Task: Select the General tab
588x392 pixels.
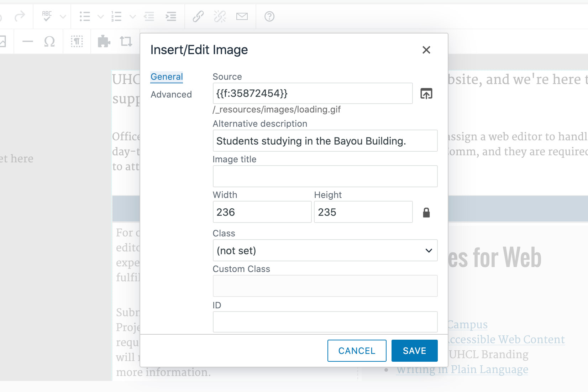Action: click(166, 77)
